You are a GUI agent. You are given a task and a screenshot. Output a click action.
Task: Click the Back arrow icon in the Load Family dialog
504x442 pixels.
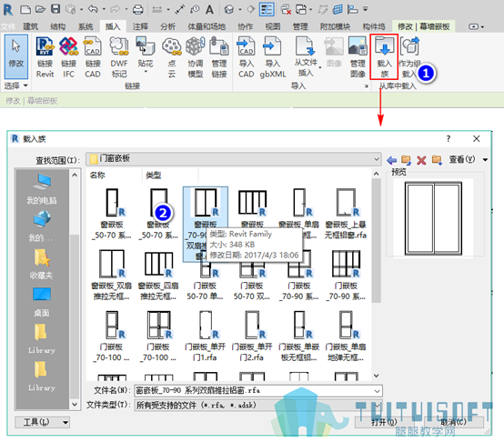tap(391, 160)
